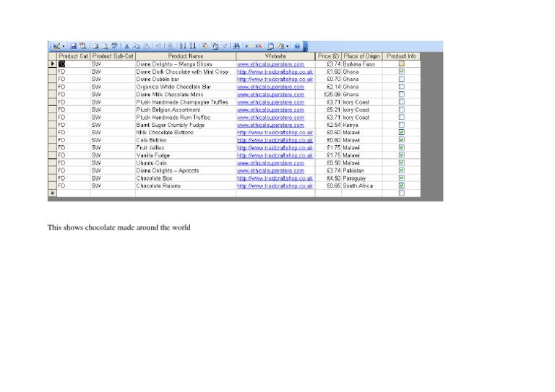Click the 'South Africa' origin cell
The height and width of the screenshot is (392, 555).
[362, 186]
